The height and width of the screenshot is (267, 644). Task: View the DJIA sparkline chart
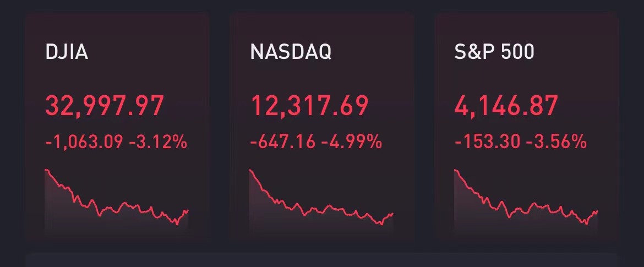click(117, 200)
